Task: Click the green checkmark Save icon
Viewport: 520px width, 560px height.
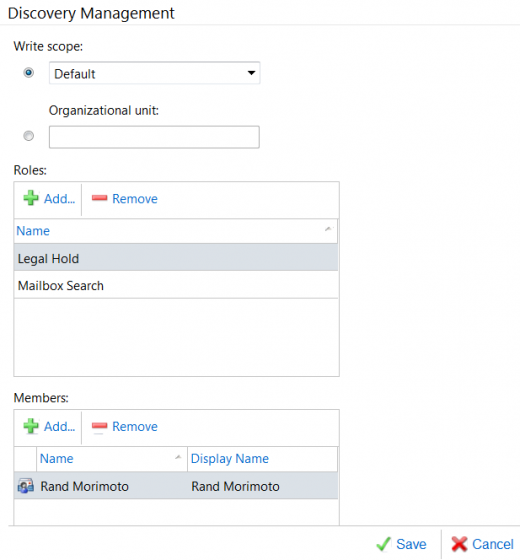Action: (x=384, y=544)
